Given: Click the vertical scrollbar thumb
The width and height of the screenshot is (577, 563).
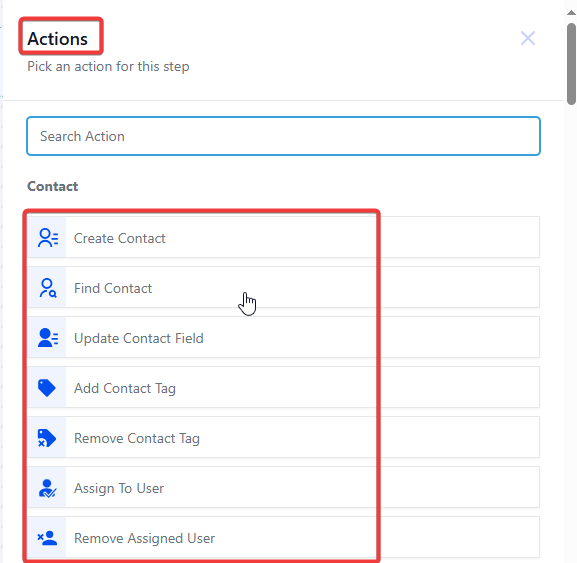Looking at the screenshot, I should coord(571,64).
